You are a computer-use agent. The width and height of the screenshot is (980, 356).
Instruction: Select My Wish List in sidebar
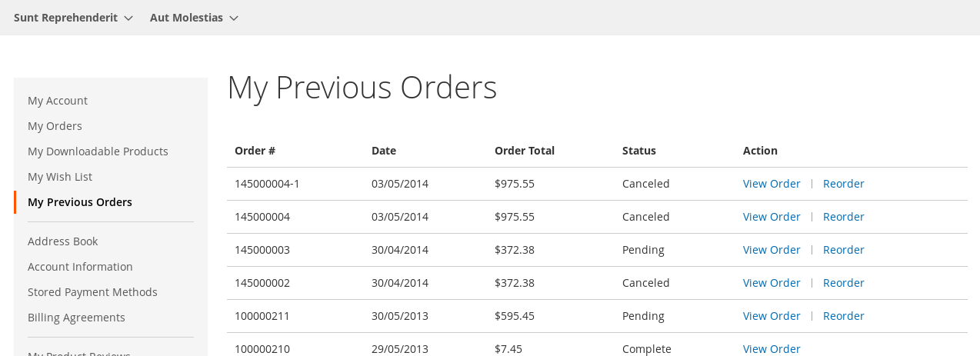point(60,177)
